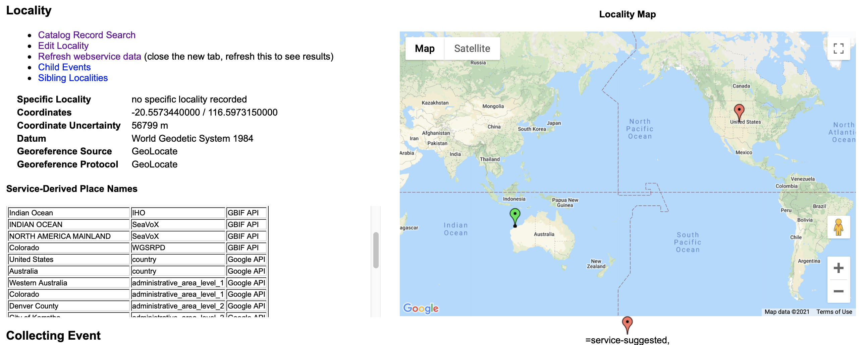This screenshot has width=868, height=345.
Task: Click the 'Georeference Source' field label
Action: click(64, 151)
